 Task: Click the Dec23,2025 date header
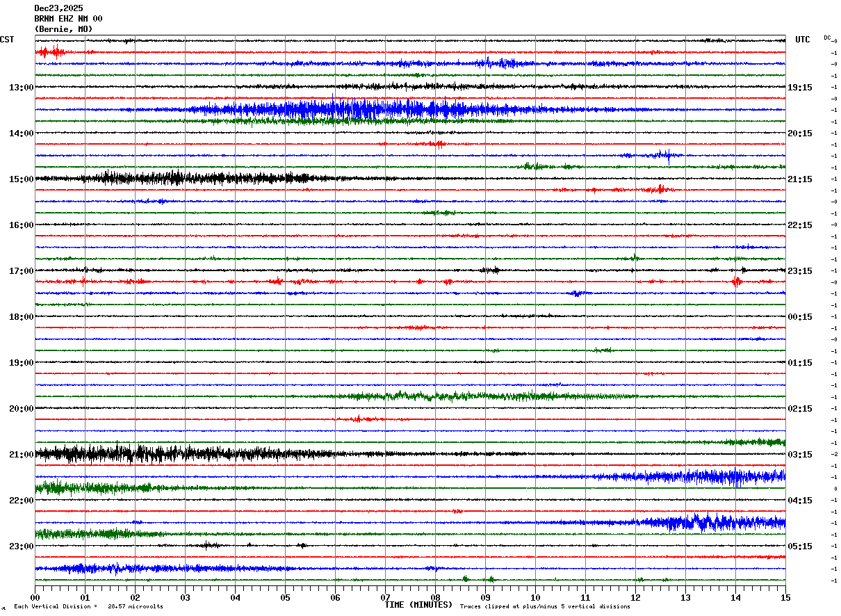pos(58,8)
